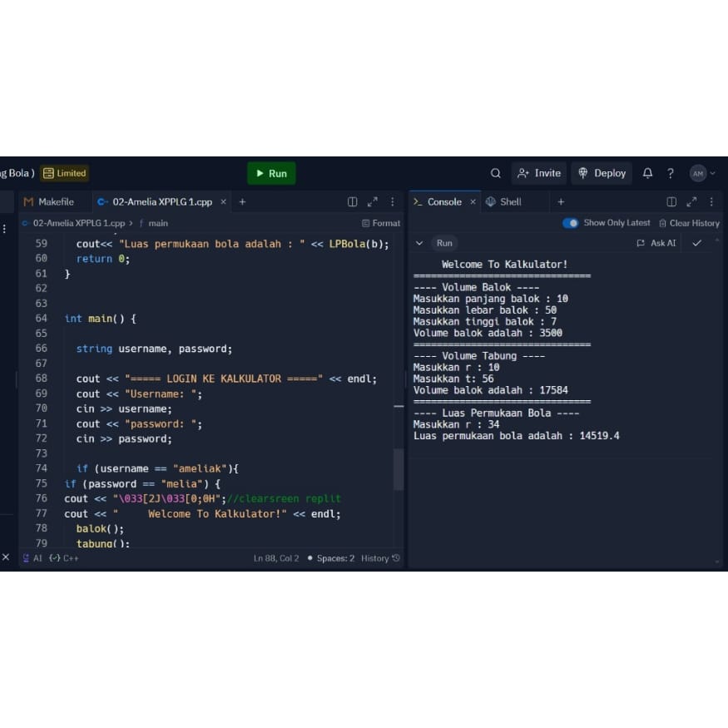Screen dimensions: 728x728
Task: Clear the console history
Action: tap(689, 223)
